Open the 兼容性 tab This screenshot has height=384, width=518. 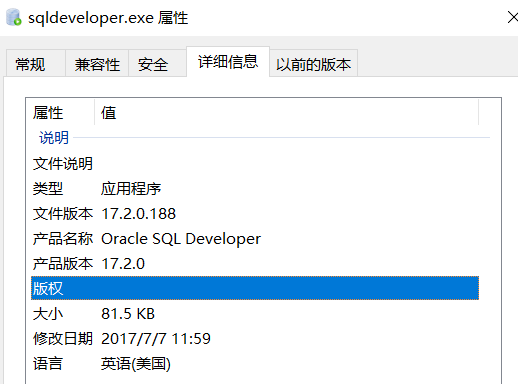tap(97, 63)
